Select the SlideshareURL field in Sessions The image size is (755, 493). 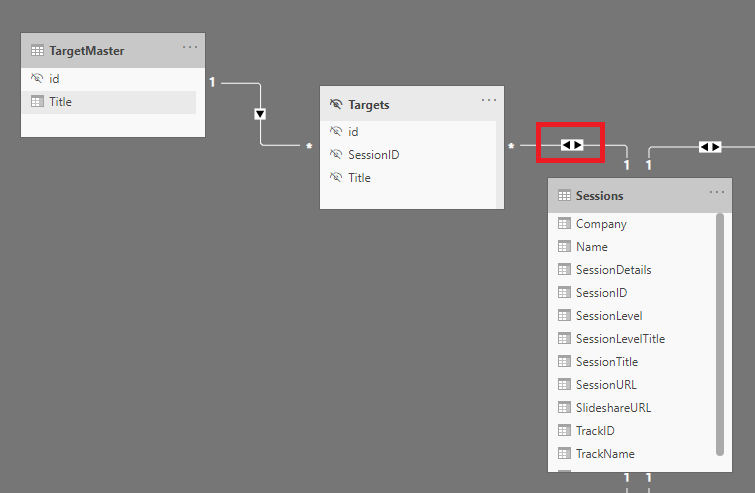[632, 408]
